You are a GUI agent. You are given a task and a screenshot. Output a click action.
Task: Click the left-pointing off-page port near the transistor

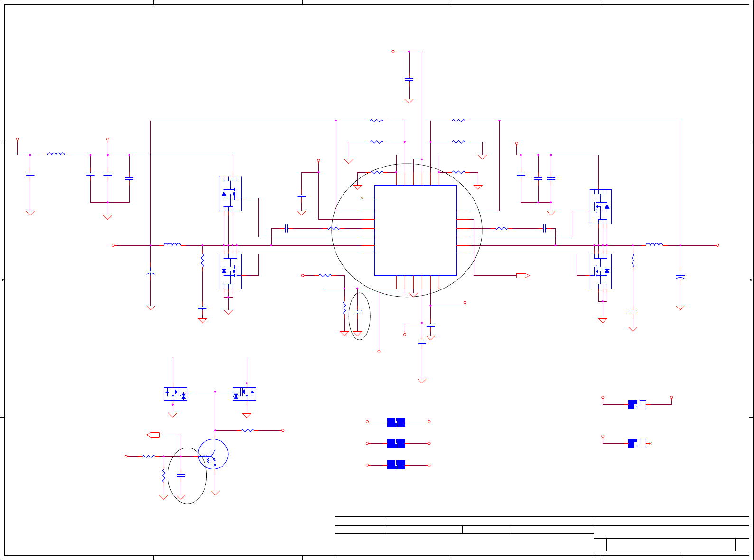(153, 435)
